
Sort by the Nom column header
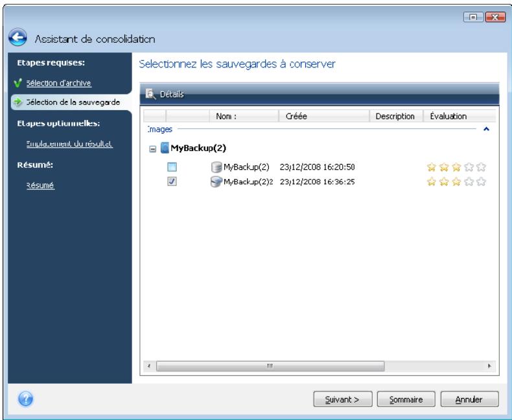(x=244, y=116)
